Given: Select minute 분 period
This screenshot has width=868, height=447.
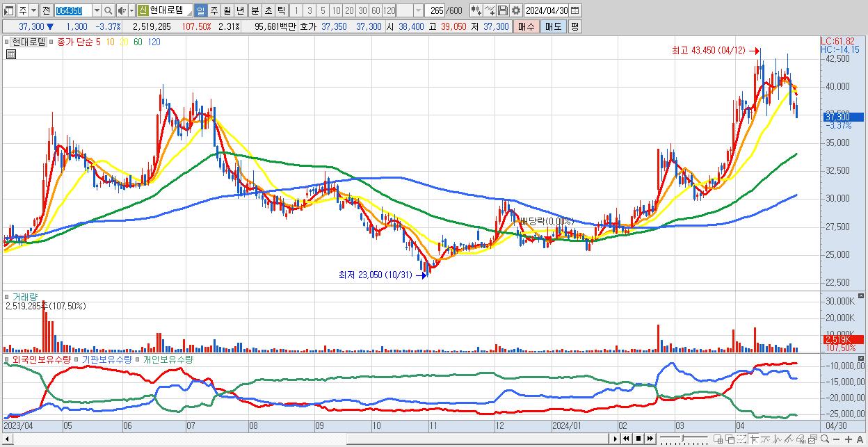Looking at the screenshot, I should (x=255, y=11).
